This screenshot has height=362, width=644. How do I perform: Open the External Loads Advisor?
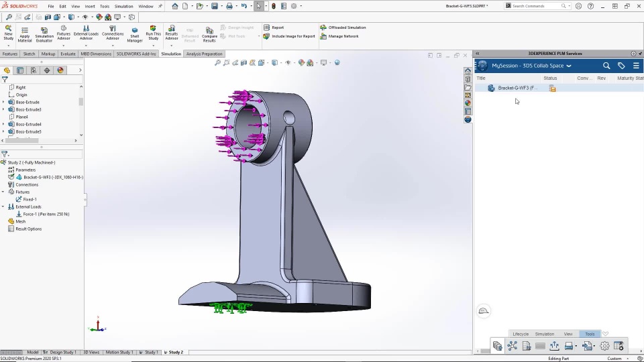coord(86,33)
